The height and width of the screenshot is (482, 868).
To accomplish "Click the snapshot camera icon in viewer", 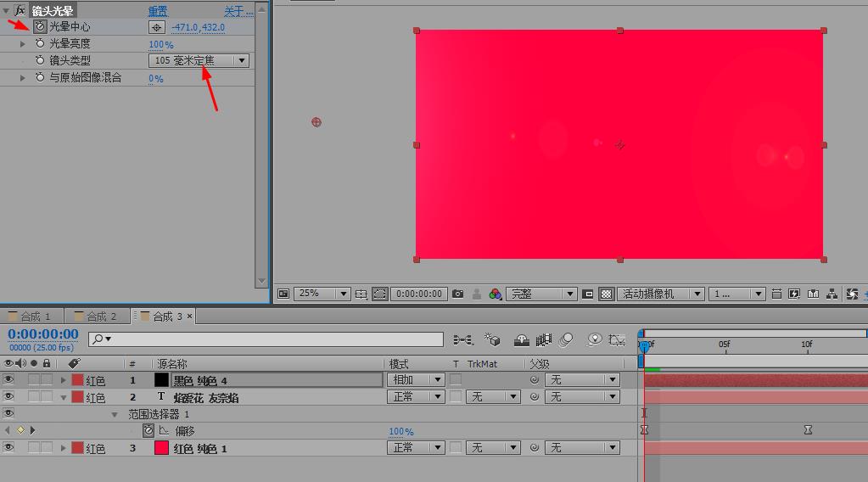I will pos(458,294).
